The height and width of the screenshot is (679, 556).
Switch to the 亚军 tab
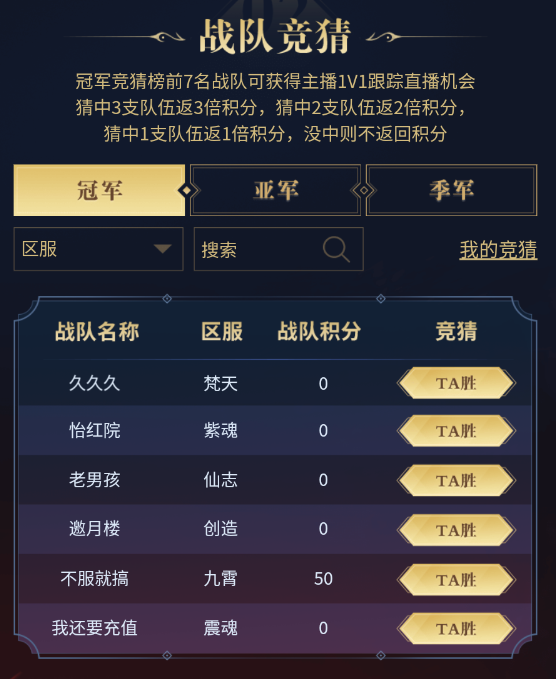275,190
